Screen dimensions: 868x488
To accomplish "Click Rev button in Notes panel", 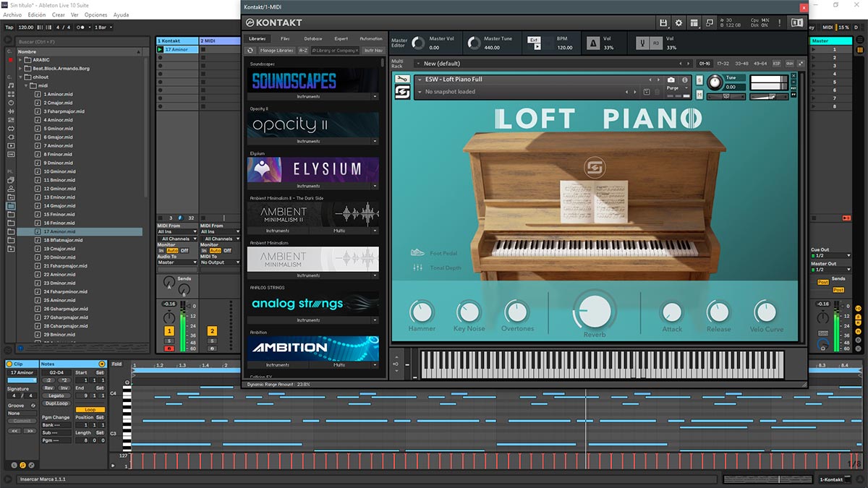I will tap(48, 388).
